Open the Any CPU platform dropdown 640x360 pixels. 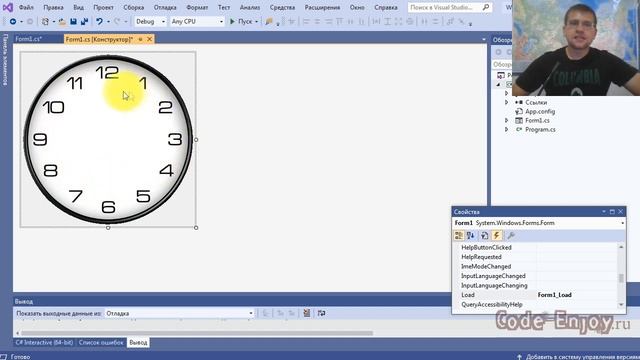pos(221,21)
